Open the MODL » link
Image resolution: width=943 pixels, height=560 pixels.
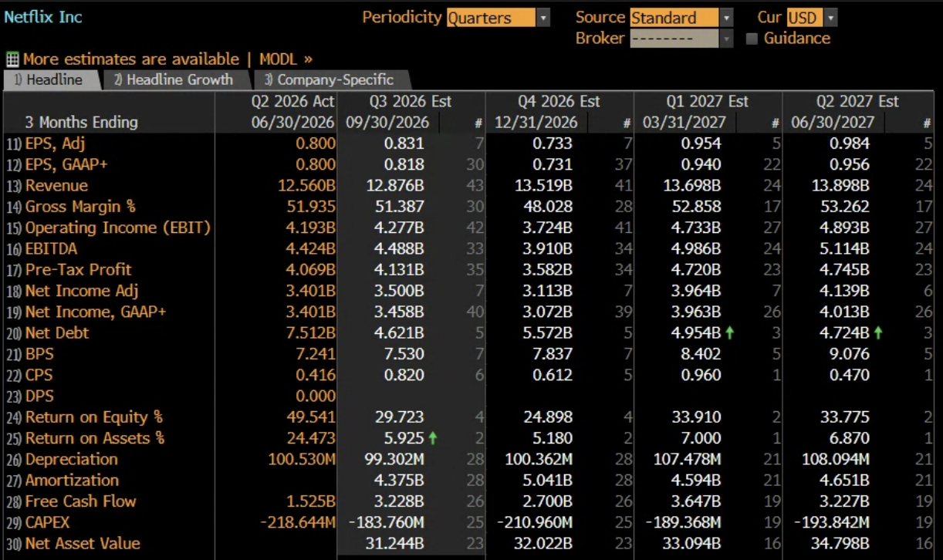point(286,59)
